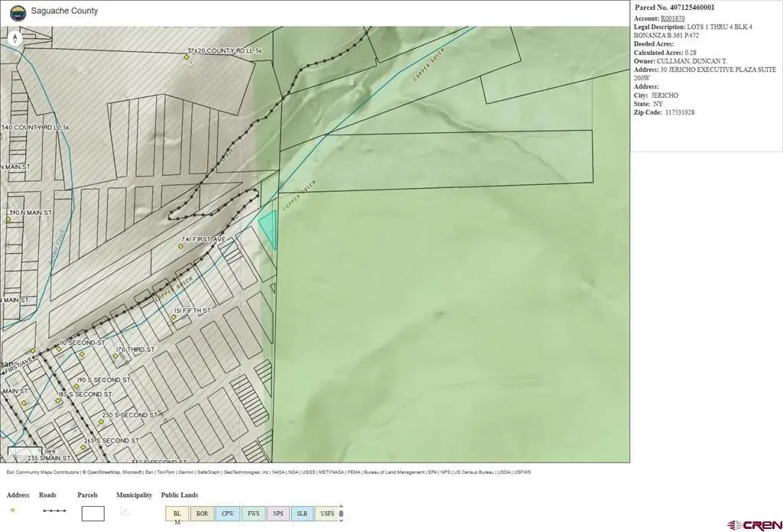Click the address marker at 151 Fifth St
This screenshot has width=783, height=532.
174,317
